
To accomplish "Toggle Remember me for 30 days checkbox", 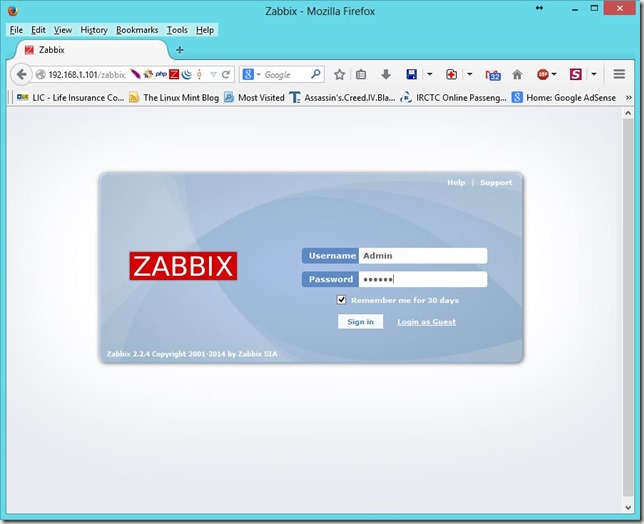I will [341, 300].
